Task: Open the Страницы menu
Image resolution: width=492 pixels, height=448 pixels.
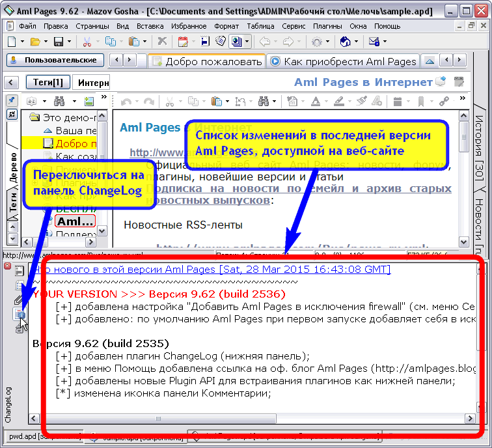Action: click(x=92, y=26)
